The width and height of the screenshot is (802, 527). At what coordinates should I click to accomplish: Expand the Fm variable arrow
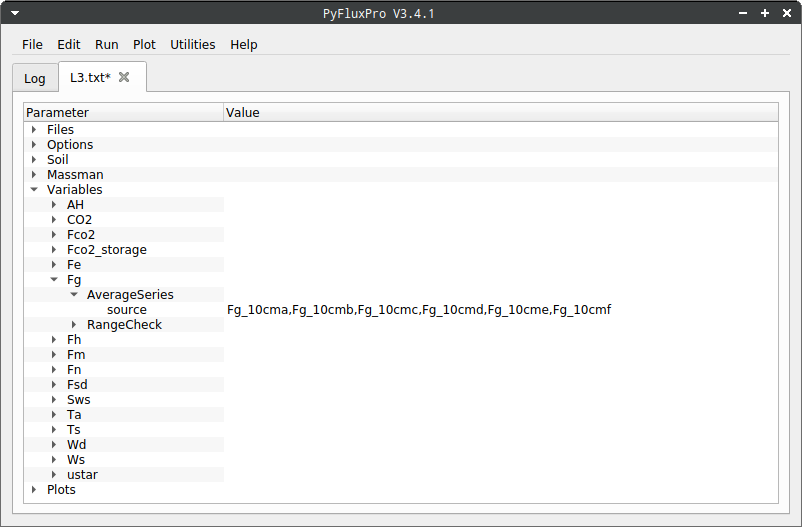click(54, 355)
